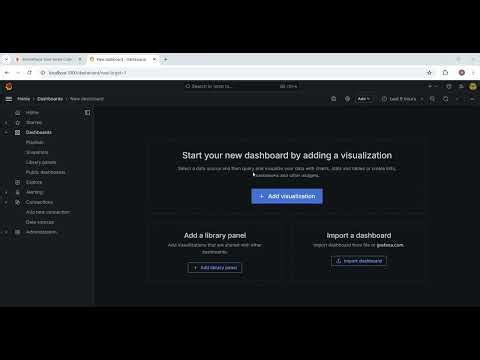Open the news feed icon in top bar

click(x=461, y=86)
